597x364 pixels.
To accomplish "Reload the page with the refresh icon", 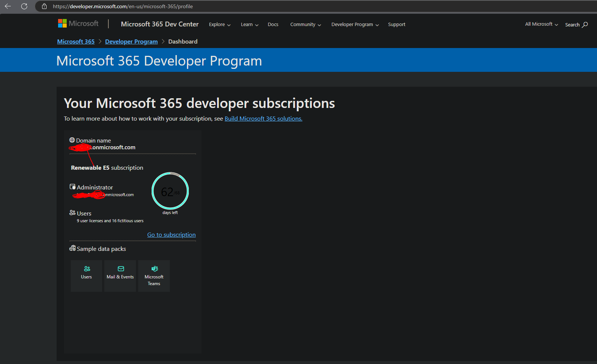I will click(x=24, y=6).
